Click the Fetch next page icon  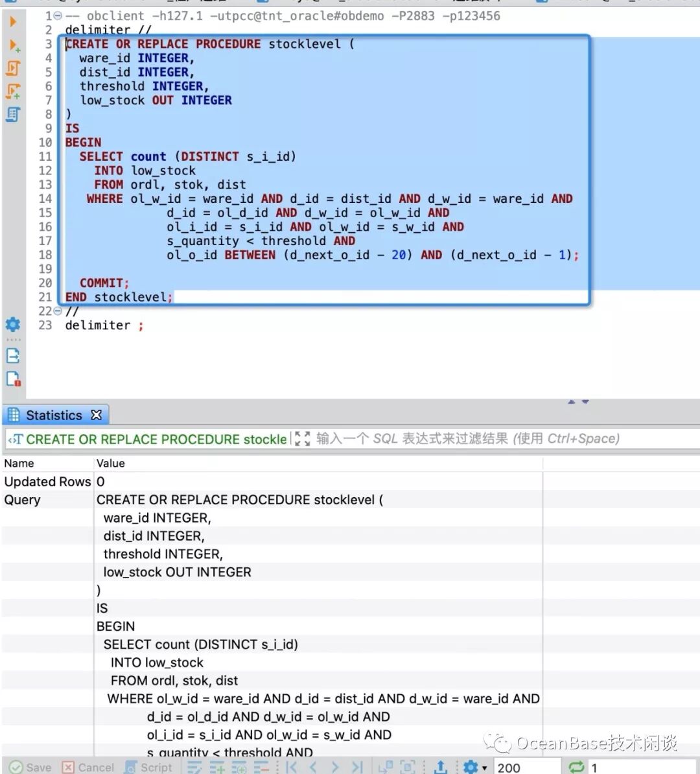[x=384, y=767]
